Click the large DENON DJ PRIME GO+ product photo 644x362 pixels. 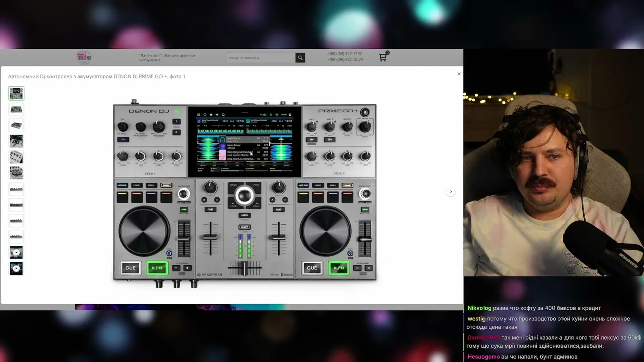[245, 193]
